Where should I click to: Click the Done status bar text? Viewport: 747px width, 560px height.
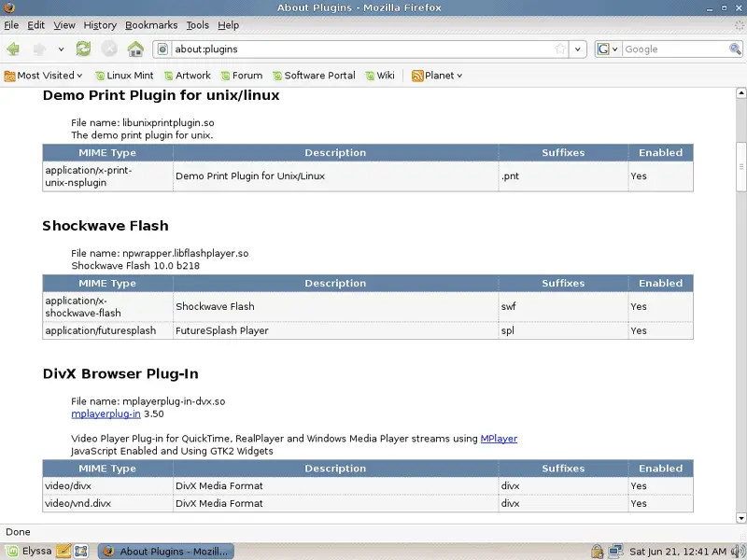[x=18, y=532]
